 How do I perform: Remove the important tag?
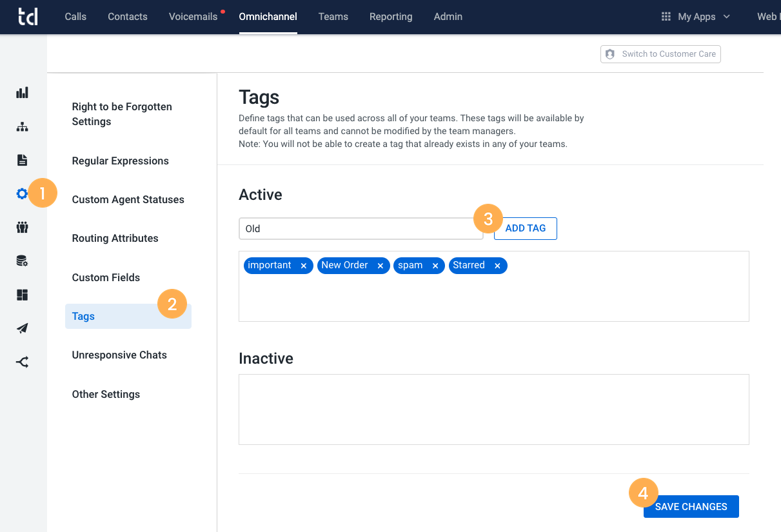coord(304,266)
